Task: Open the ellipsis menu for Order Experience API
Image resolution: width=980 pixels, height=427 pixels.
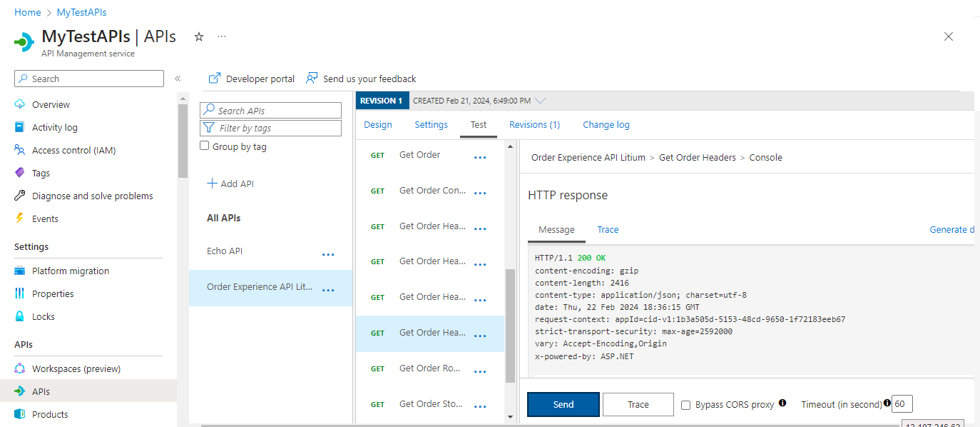Action: (328, 290)
